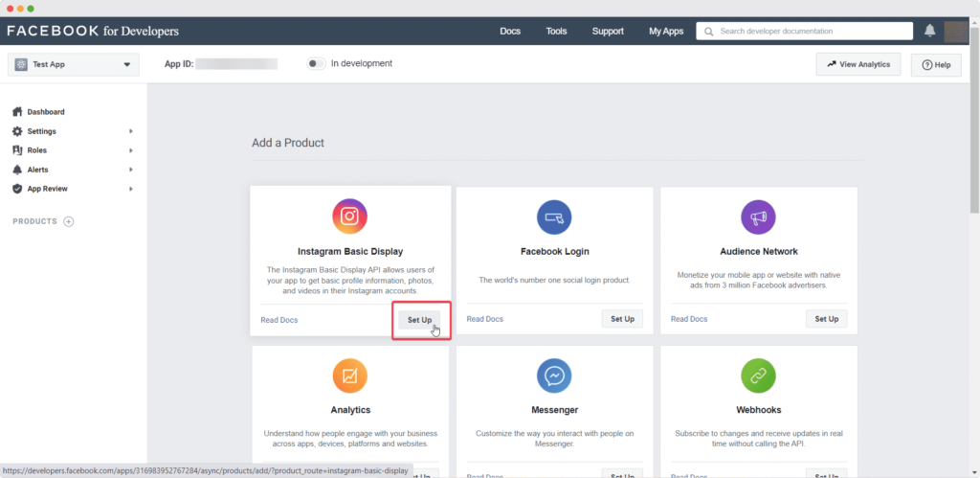
Task: Click the search magnifier icon
Action: coord(709,32)
